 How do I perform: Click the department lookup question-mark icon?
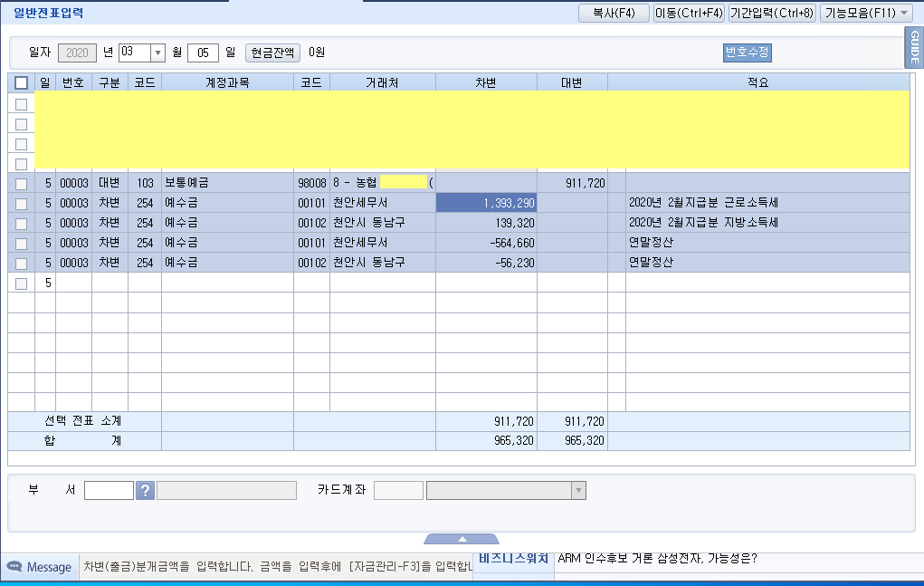click(x=145, y=491)
